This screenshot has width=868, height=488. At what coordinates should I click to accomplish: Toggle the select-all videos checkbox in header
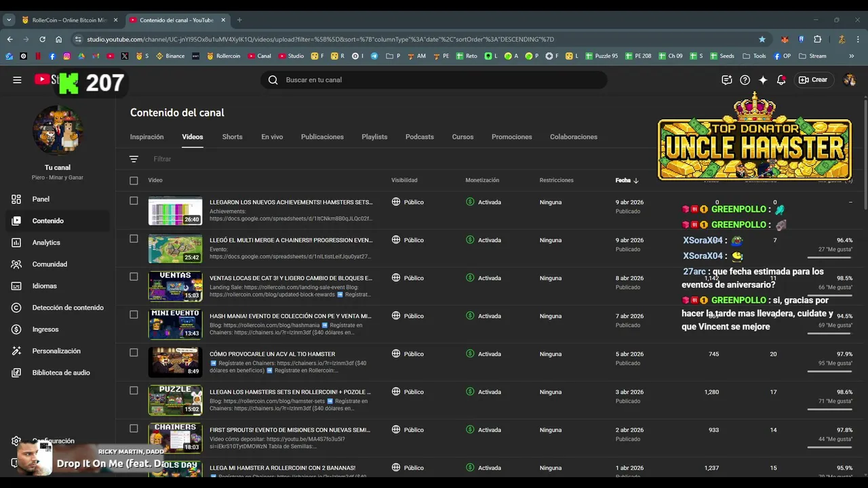click(134, 180)
